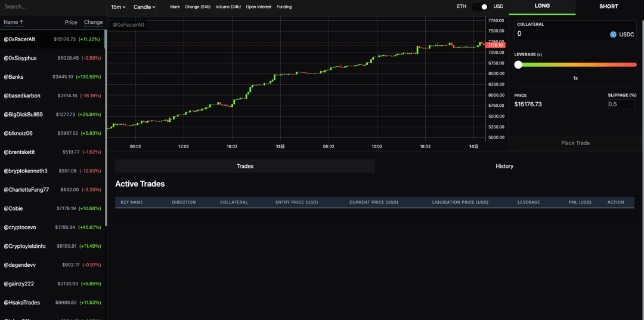
Task: Toggle the ETH/USD currency switch
Action: pyautogui.click(x=480, y=7)
